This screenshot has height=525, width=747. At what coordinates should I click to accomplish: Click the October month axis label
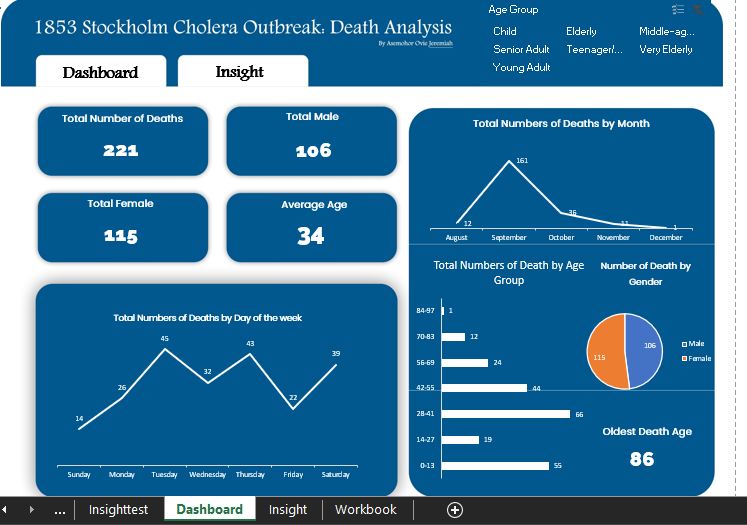click(561, 237)
